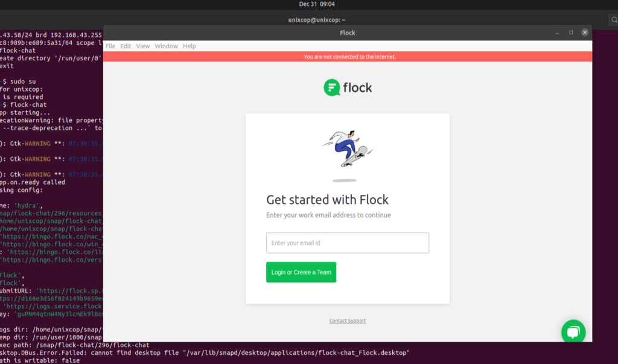Click Login or Create a Team button
Image resolution: width=618 pixels, height=364 pixels.
point(301,272)
